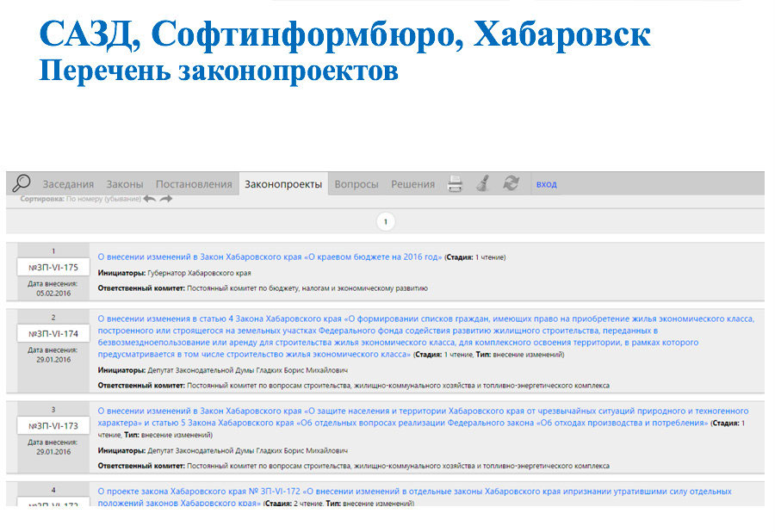Open the Заседания tab

(x=68, y=184)
